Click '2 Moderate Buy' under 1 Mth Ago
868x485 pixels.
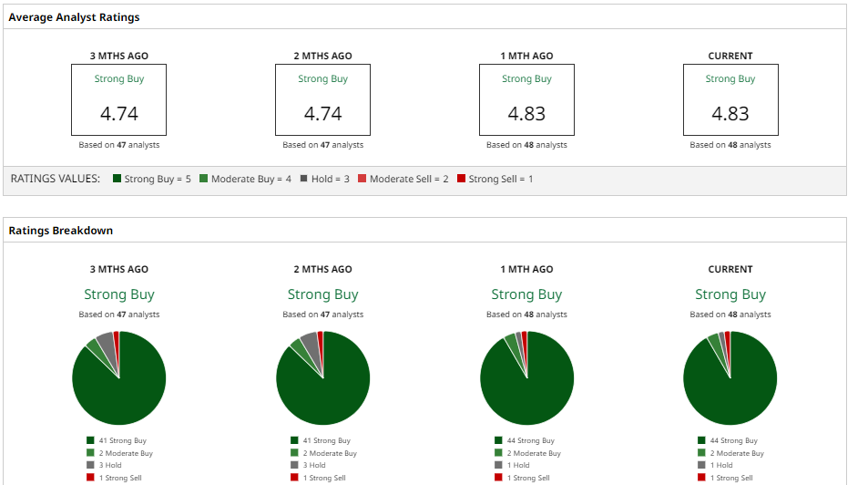535,453
